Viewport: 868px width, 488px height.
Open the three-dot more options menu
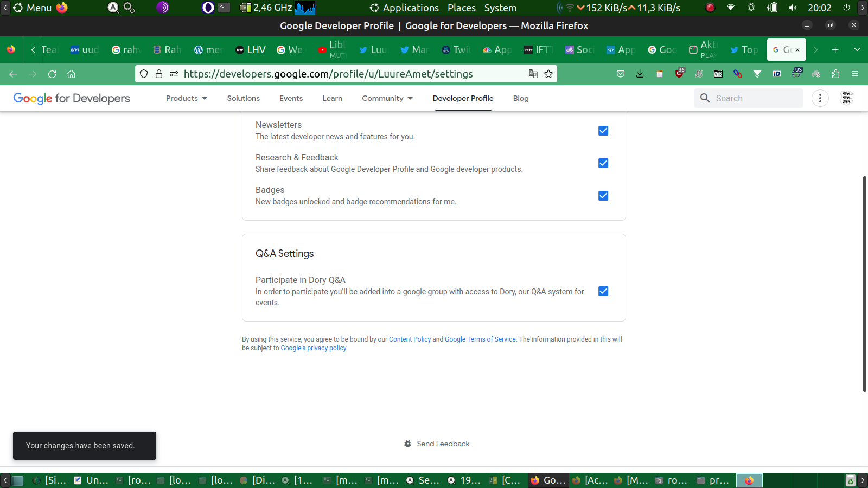click(820, 98)
